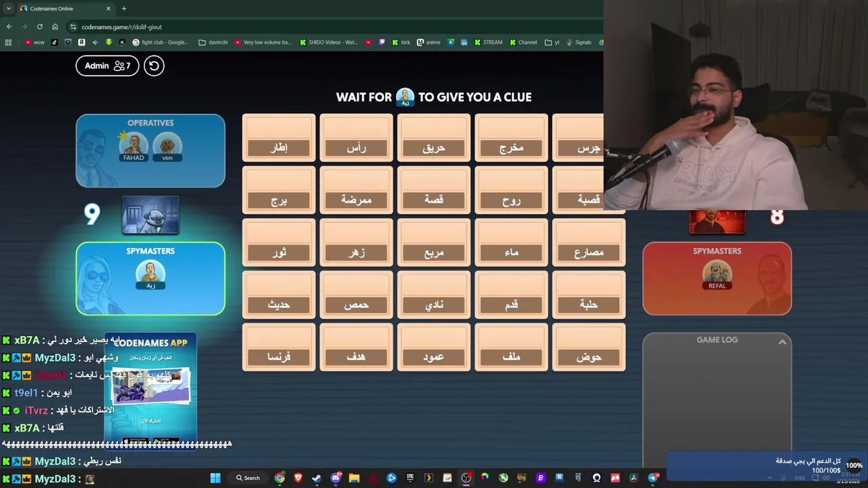Open Steam from the taskbar
The width and height of the screenshot is (868, 488).
317,478
